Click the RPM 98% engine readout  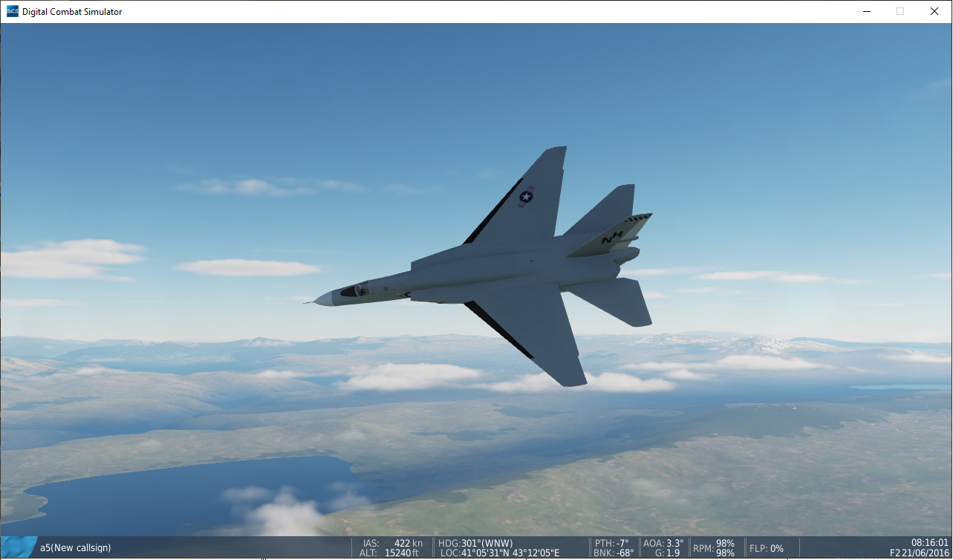point(713,548)
